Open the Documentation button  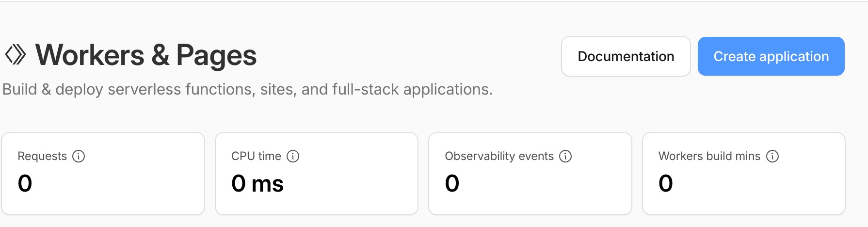tap(626, 56)
